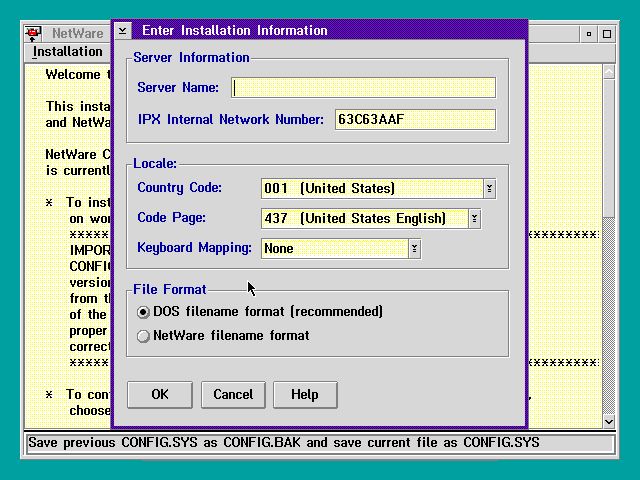Click the scroll up arrow in NetWare window
The width and height of the screenshot is (640, 480).
(609, 72)
